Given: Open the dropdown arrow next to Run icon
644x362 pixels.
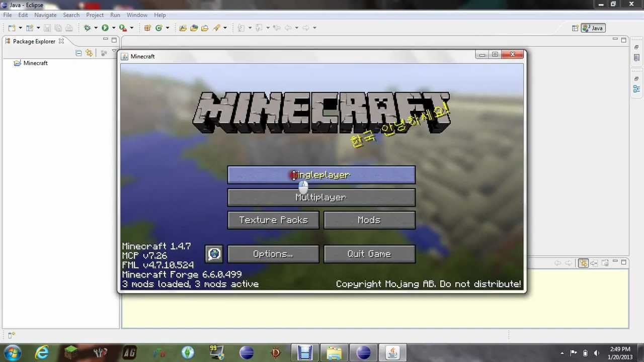Looking at the screenshot, I should 114,28.
